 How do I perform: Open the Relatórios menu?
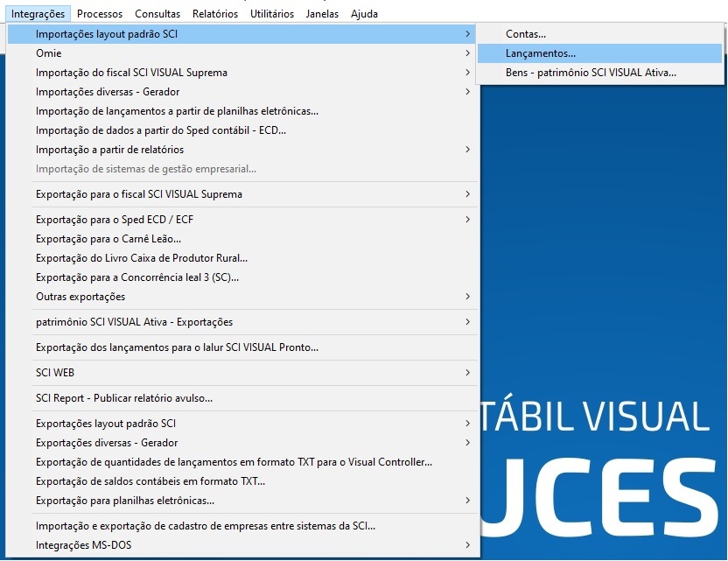pyautogui.click(x=214, y=14)
